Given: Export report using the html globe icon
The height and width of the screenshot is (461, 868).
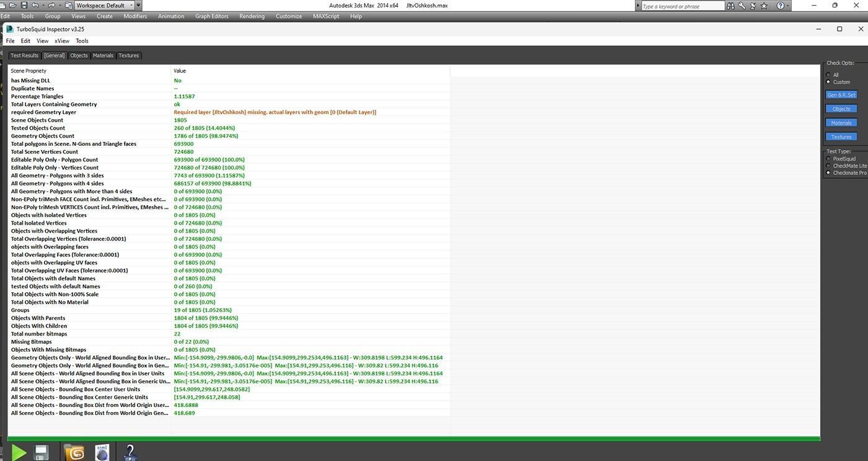Looking at the screenshot, I should (x=102, y=452).
